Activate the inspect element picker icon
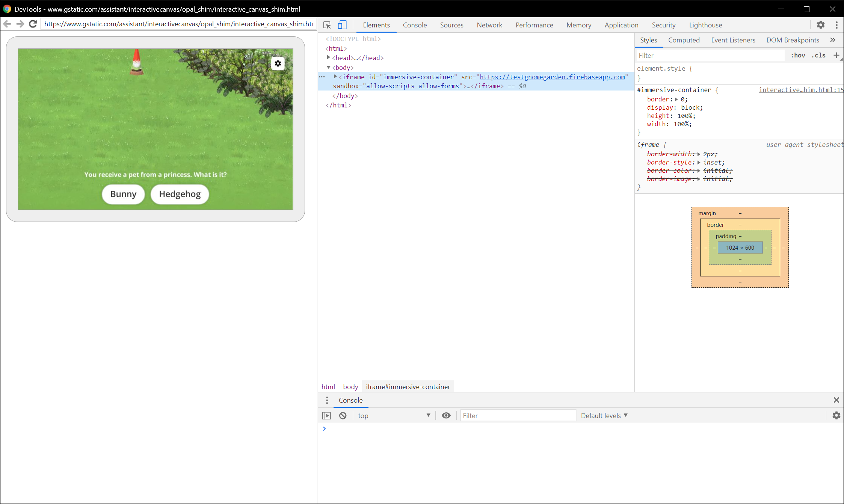This screenshot has height=504, width=844. pos(327,25)
